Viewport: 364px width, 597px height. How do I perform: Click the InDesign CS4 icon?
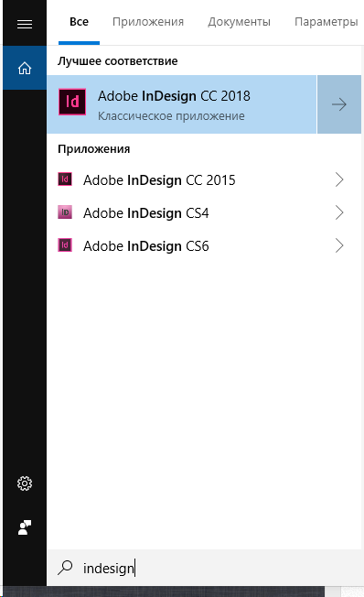pyautogui.click(x=65, y=212)
